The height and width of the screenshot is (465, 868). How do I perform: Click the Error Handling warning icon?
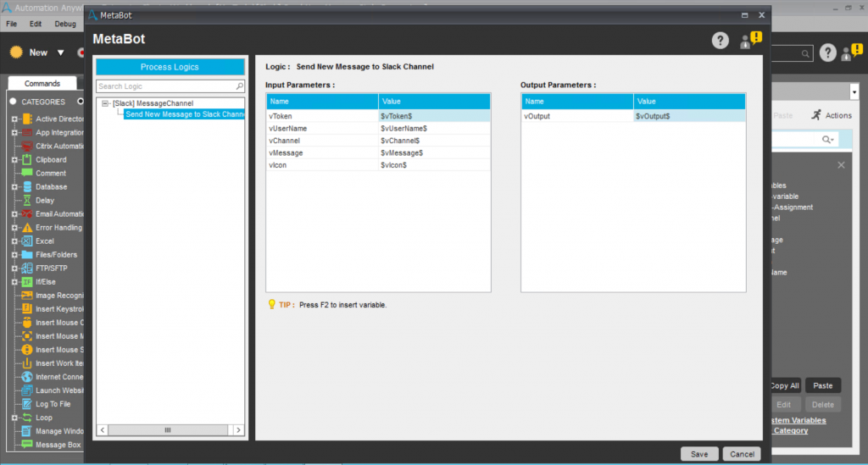pos(26,227)
